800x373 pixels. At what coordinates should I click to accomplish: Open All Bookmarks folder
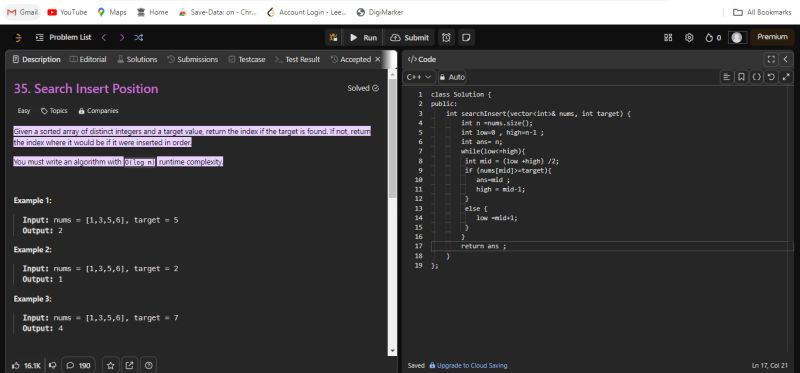coord(762,12)
